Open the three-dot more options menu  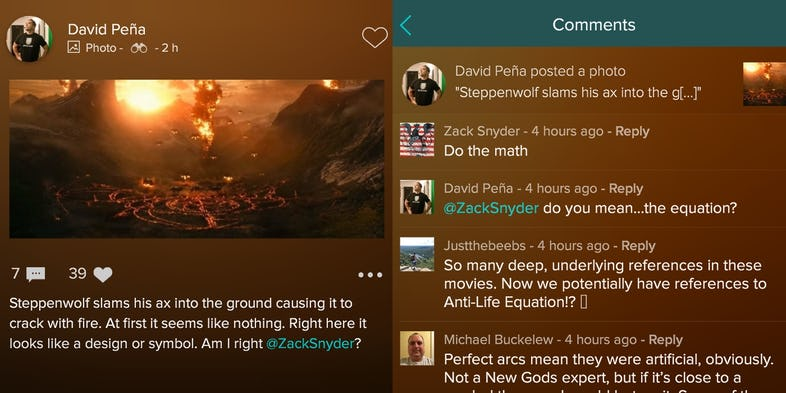pyautogui.click(x=370, y=275)
